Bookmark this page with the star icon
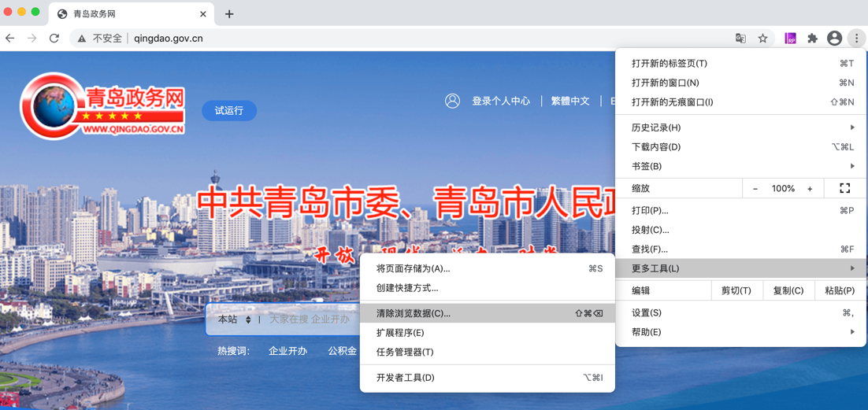Screen dimensions: 868x410 pyautogui.click(x=762, y=38)
